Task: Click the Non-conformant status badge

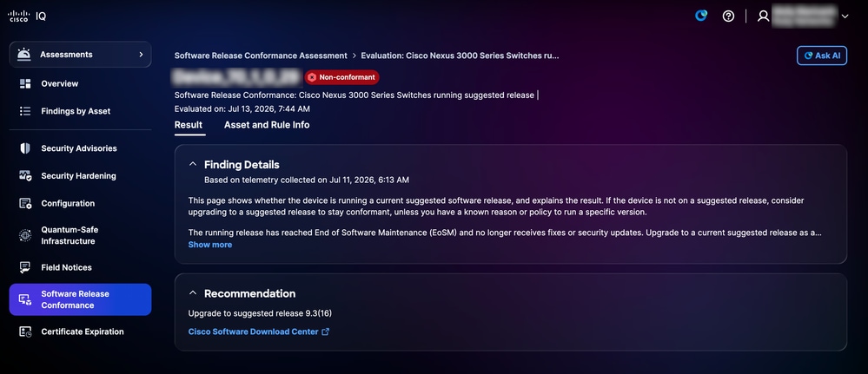Action: tap(341, 77)
